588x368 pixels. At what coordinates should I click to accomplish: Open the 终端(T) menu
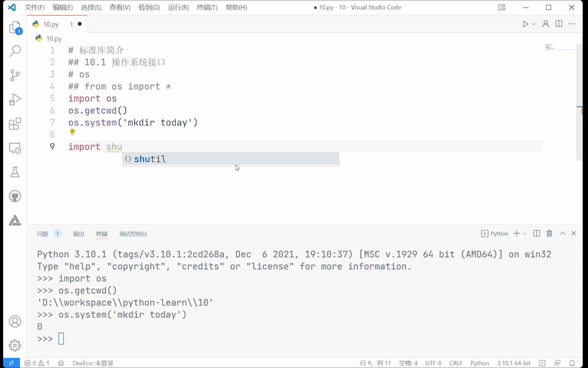point(207,7)
